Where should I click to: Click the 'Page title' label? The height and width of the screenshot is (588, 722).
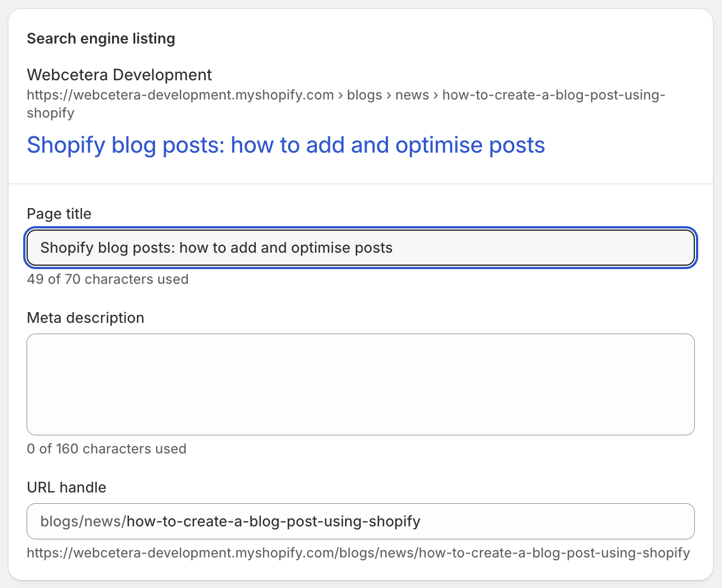pyautogui.click(x=59, y=214)
